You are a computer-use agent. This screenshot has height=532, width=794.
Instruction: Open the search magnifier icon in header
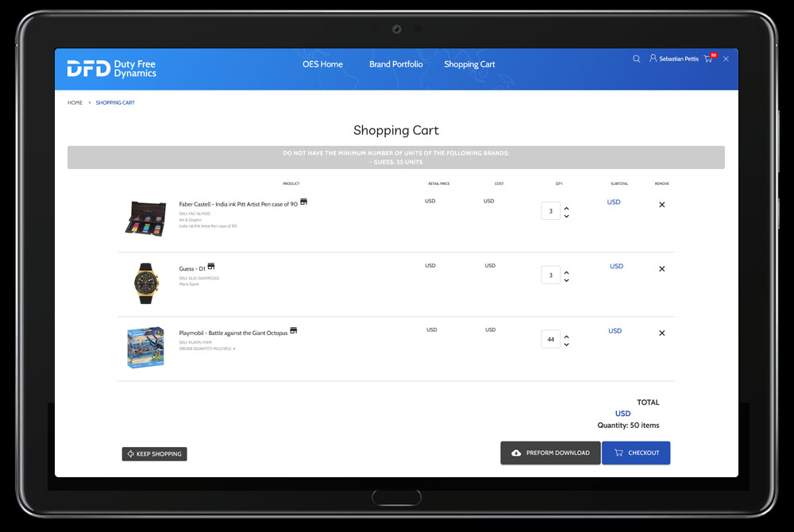[636, 59]
